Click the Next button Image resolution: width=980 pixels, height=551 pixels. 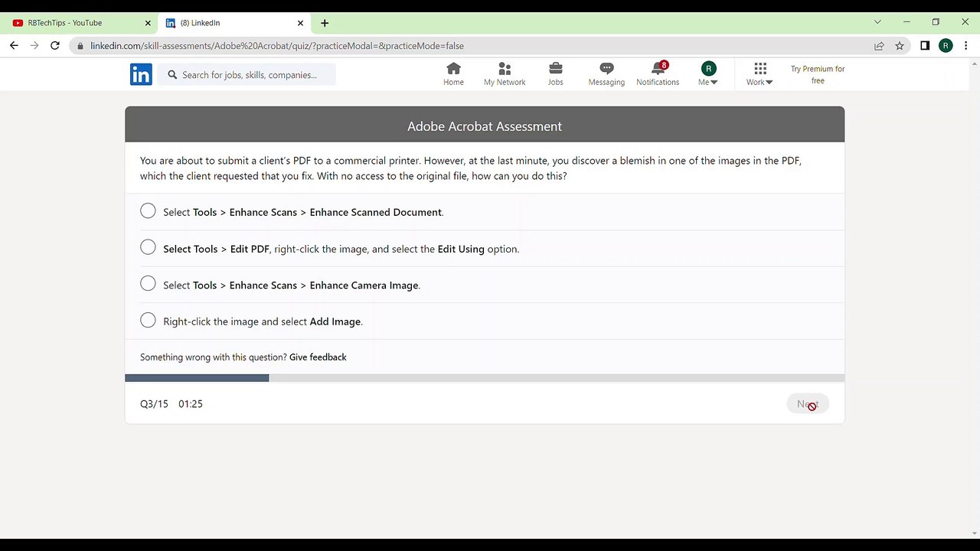point(808,404)
